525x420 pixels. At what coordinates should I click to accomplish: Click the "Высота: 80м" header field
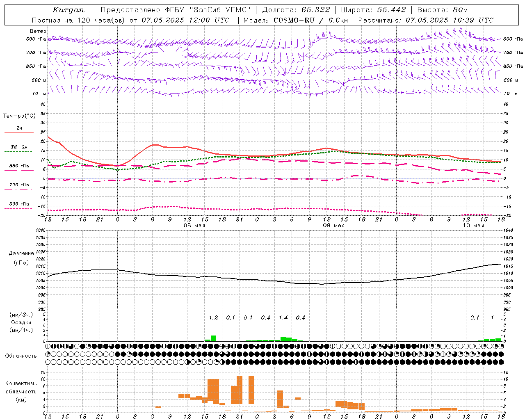point(442,10)
